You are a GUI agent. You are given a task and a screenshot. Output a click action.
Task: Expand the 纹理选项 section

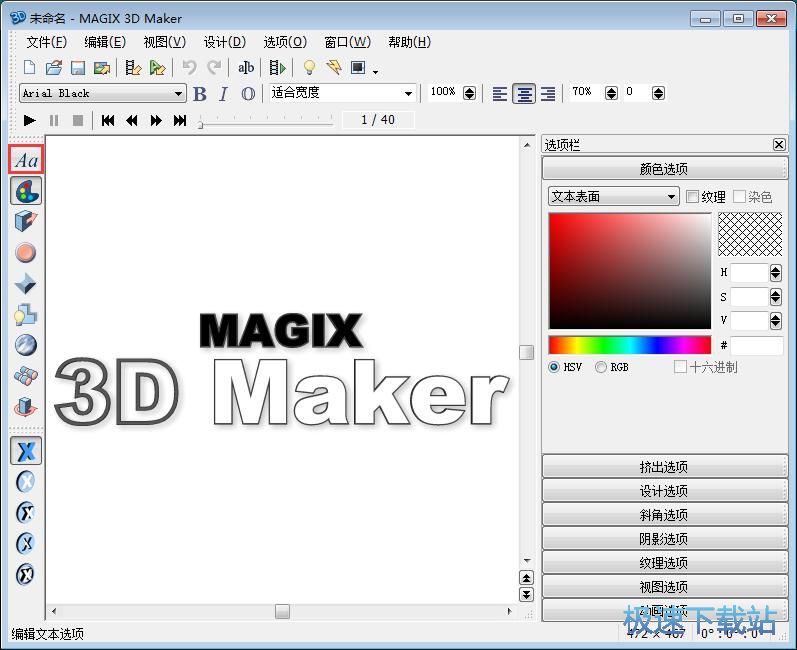(664, 563)
